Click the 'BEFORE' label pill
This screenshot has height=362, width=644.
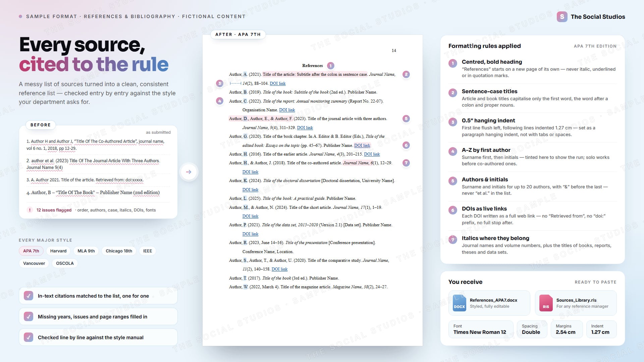(41, 125)
